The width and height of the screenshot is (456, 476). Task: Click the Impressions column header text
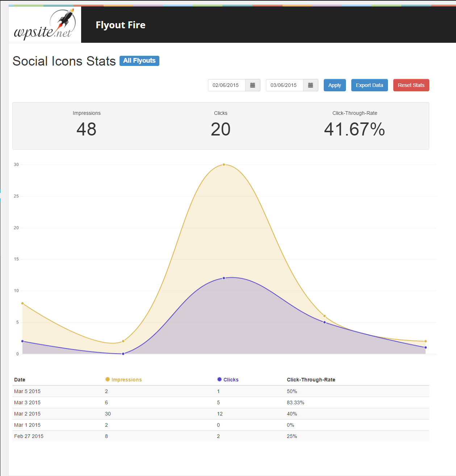pos(126,380)
